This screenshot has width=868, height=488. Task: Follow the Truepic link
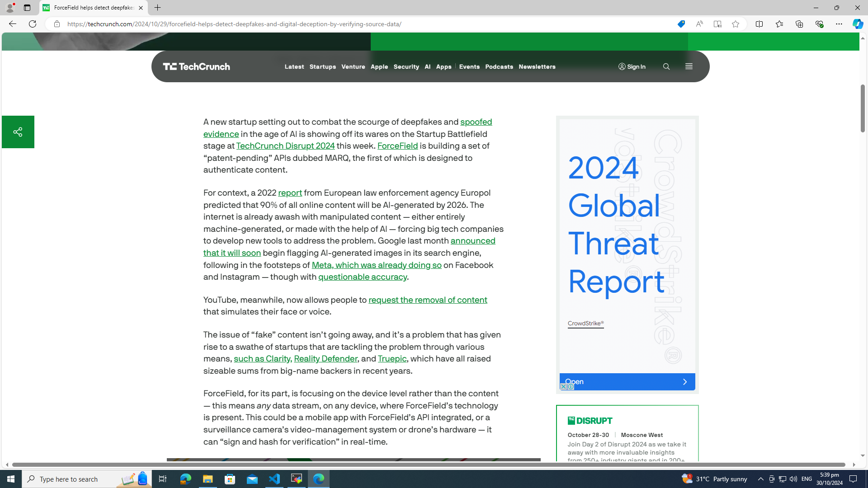(392, 359)
